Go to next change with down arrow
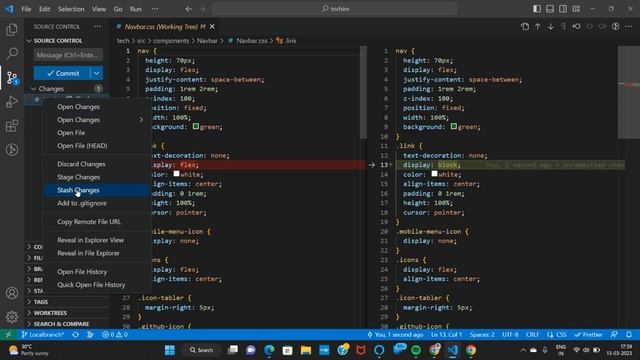 coord(551,27)
